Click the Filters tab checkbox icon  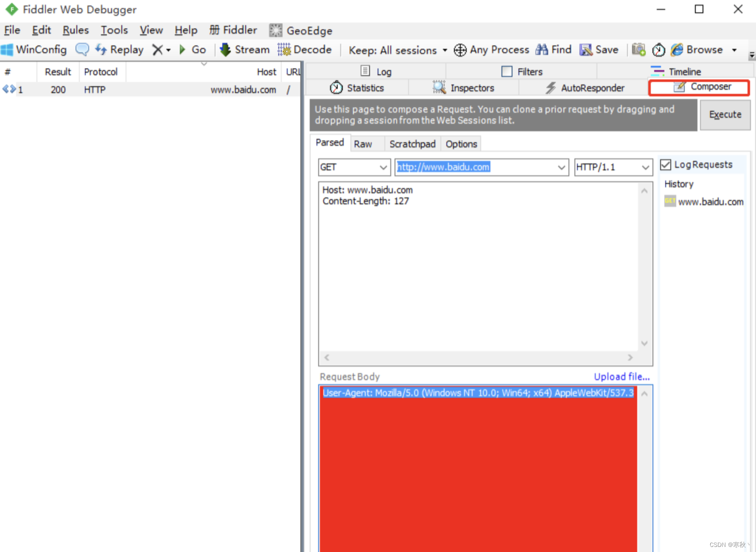click(507, 71)
